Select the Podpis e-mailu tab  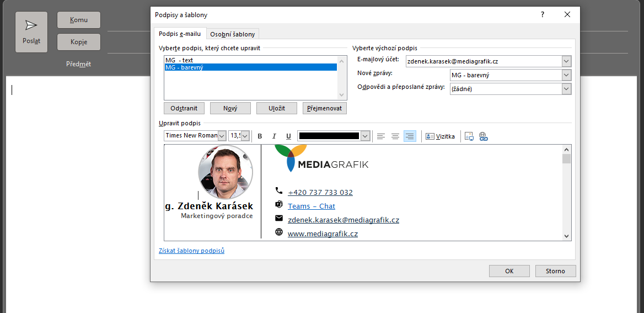pos(180,34)
